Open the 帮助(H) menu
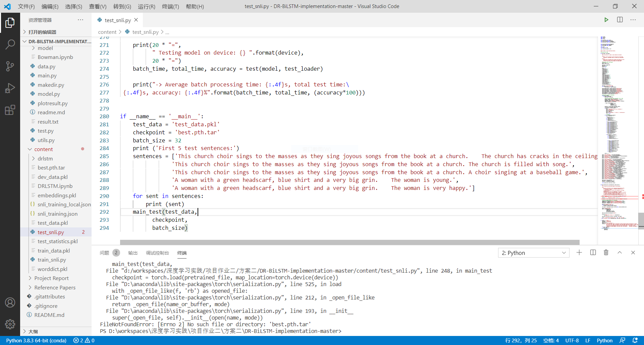Image resolution: width=644 pixels, height=345 pixels. point(195,6)
